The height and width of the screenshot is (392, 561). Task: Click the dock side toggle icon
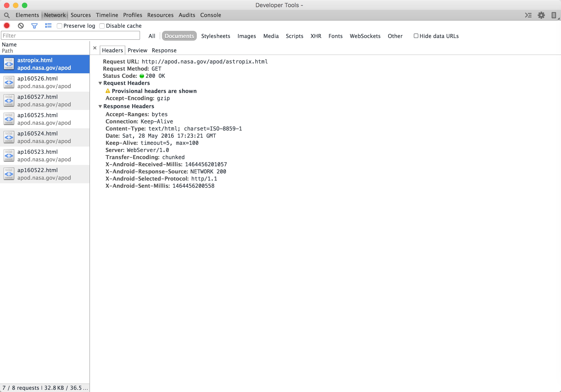pyautogui.click(x=554, y=15)
